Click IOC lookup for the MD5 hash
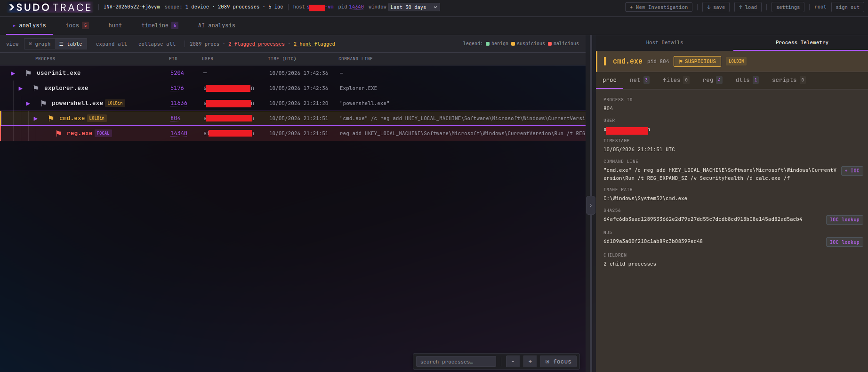 (844, 242)
